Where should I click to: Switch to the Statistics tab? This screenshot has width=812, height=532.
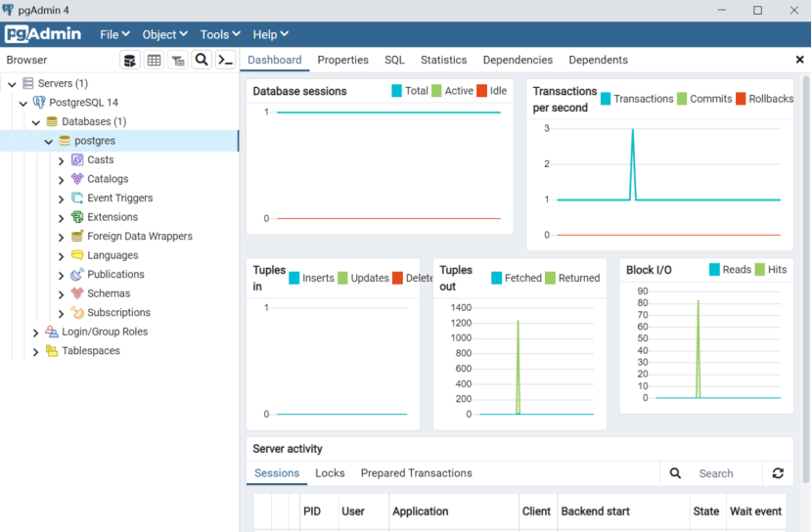tap(444, 60)
